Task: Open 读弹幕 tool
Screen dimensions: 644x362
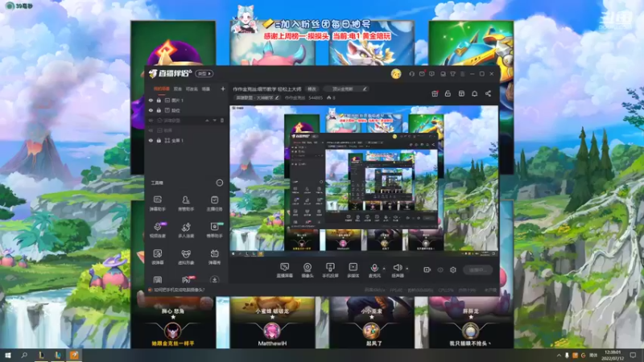Action: pyautogui.click(x=157, y=257)
